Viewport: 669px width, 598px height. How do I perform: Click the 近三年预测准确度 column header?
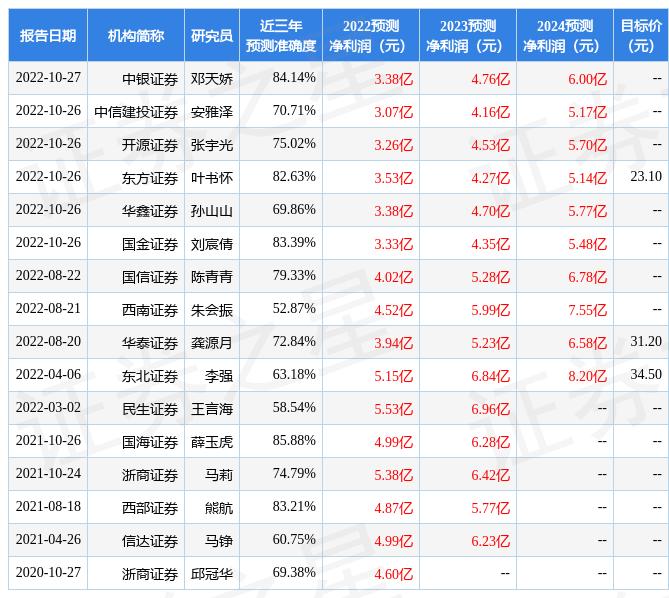tap(281, 35)
